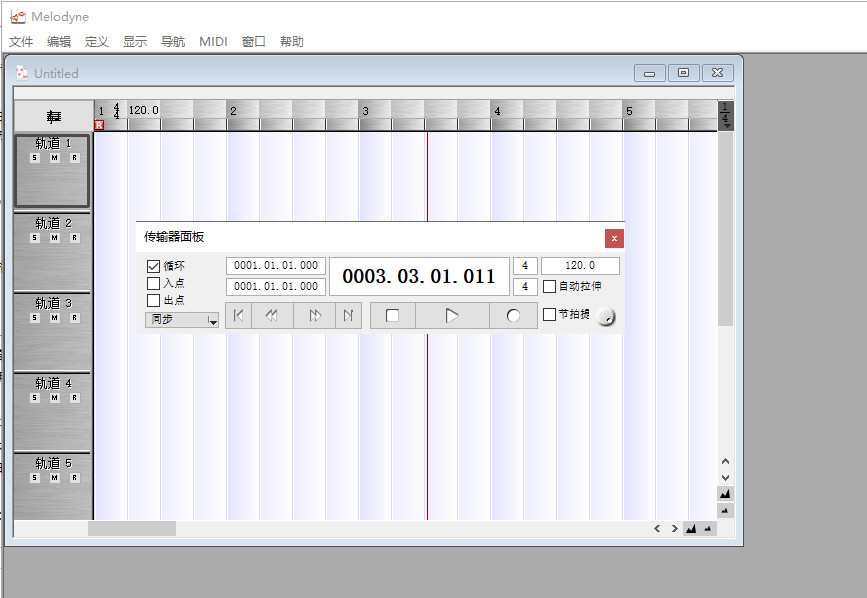The image size is (867, 598).
Task: Click the red R marker in ruler
Action: pos(99,125)
